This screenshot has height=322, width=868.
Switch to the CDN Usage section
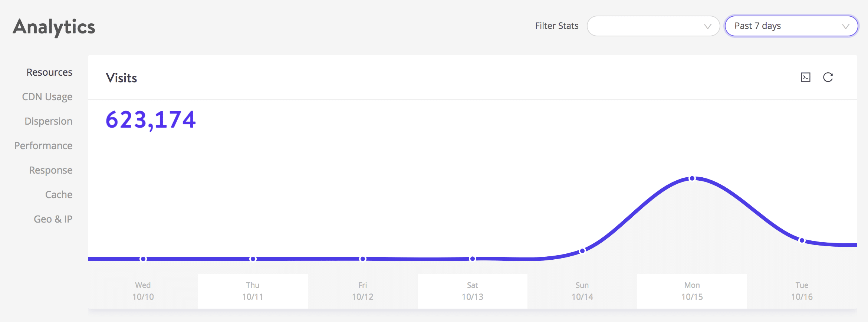47,96
